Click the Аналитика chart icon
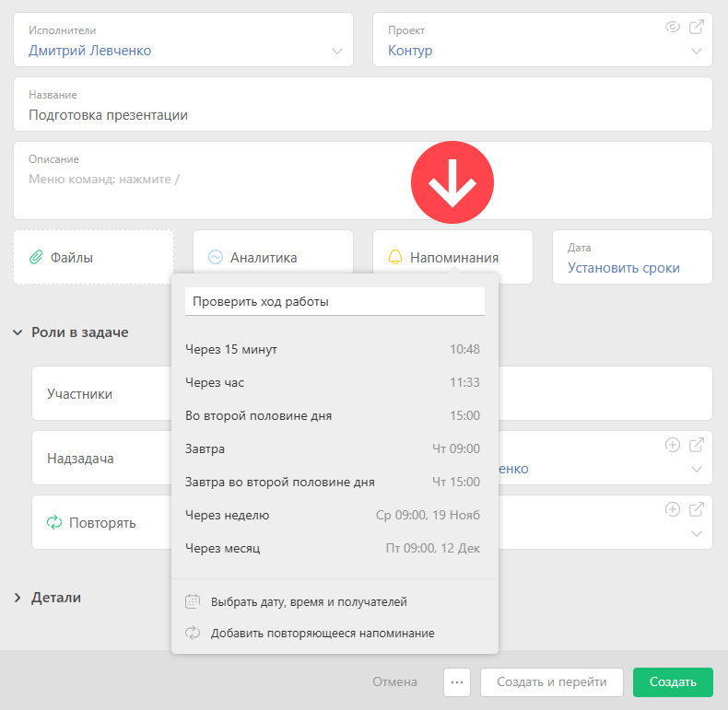Image resolution: width=728 pixels, height=710 pixels. (216, 257)
